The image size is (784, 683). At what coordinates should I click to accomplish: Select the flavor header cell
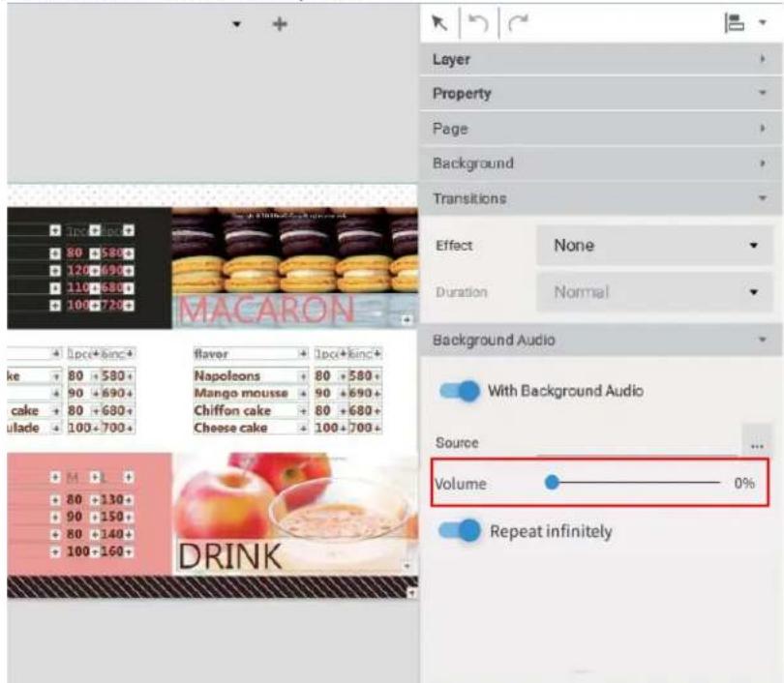pyautogui.click(x=251, y=354)
